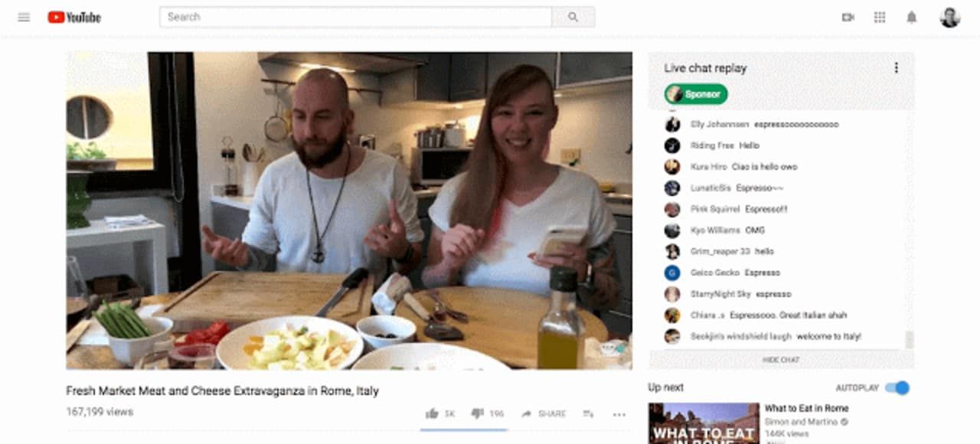Open live chat replay options menu

pos(896,68)
